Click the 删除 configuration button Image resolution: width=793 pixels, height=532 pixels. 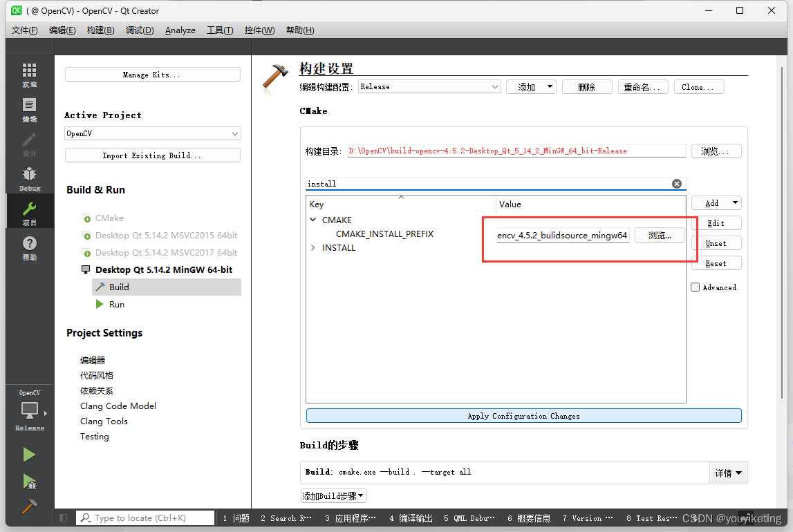pos(587,87)
